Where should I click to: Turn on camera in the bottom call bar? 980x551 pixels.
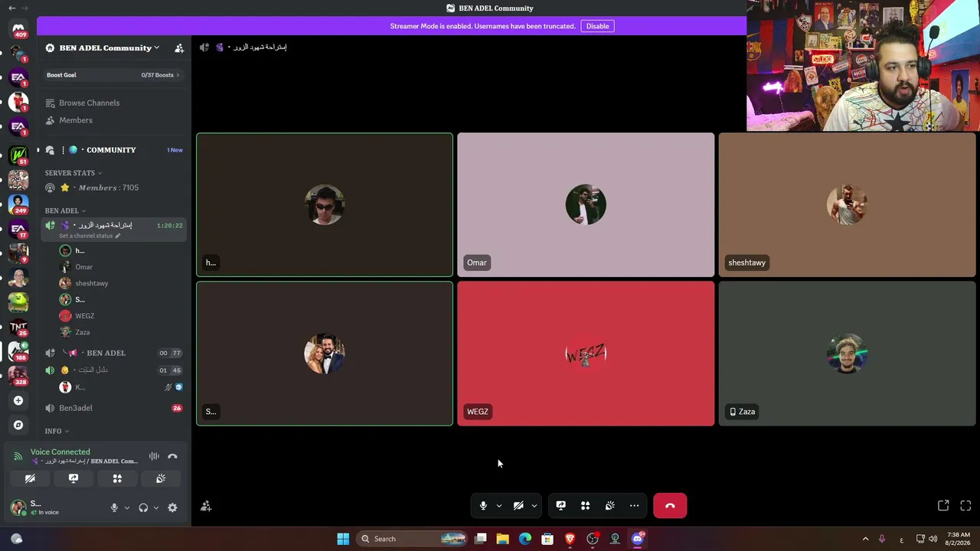click(518, 506)
